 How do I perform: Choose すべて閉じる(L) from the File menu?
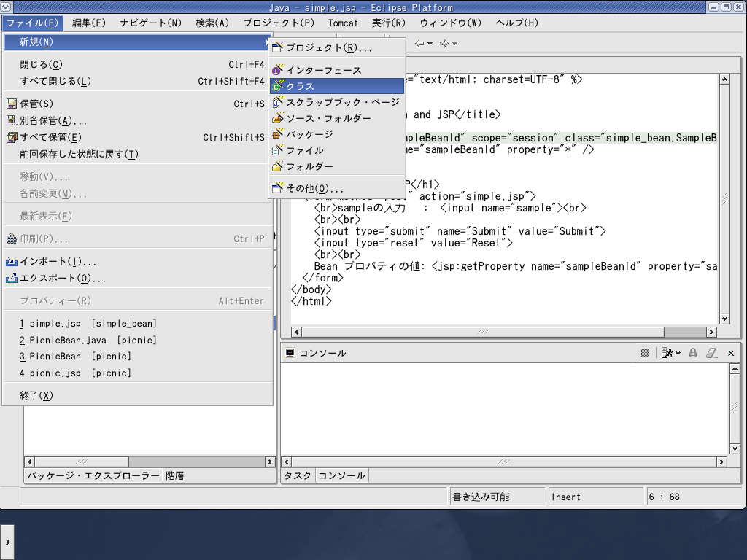(137, 82)
